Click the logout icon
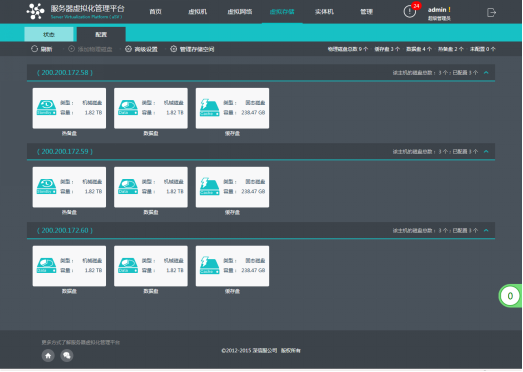Image resolution: width=523 pixels, height=372 pixels. (x=491, y=13)
